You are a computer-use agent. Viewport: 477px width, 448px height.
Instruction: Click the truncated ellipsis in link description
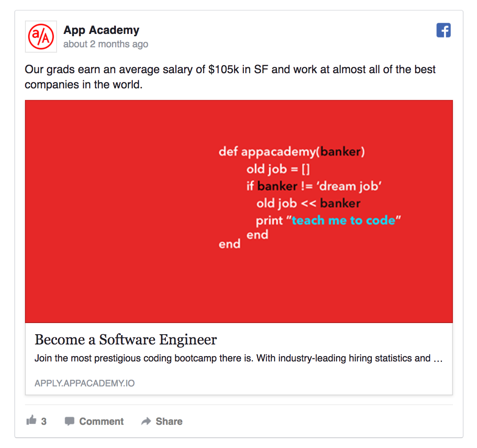coord(438,359)
